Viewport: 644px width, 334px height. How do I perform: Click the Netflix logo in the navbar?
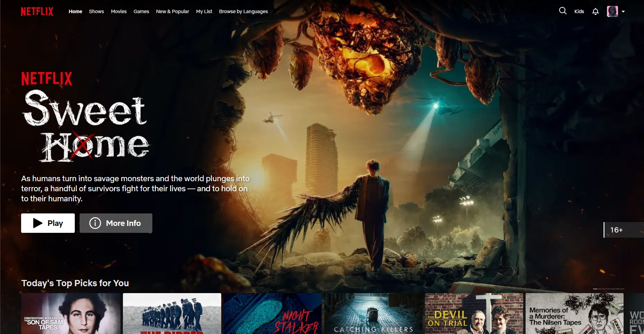(37, 11)
